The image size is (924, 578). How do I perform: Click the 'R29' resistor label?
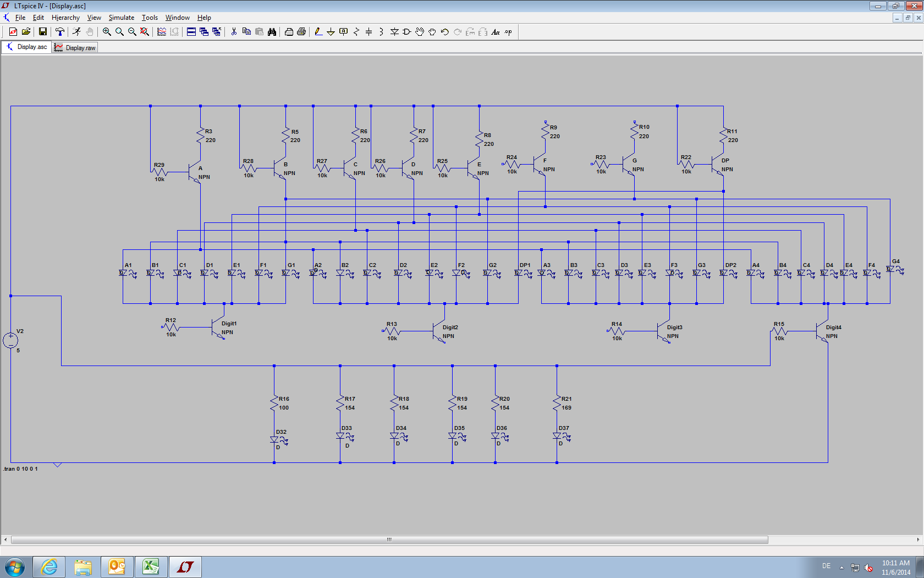pyautogui.click(x=159, y=165)
